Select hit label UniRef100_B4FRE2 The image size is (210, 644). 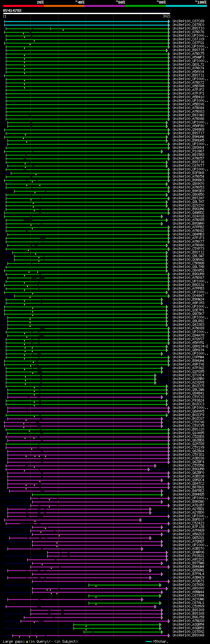188,491
